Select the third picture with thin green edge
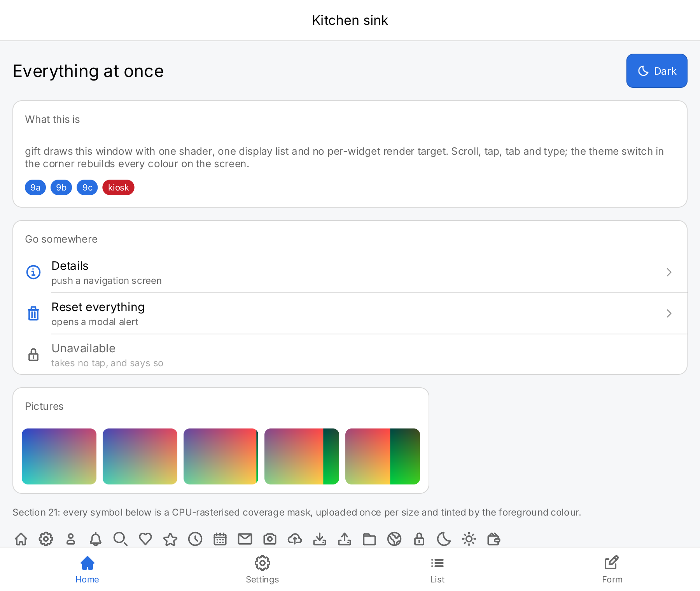This screenshot has height=591, width=700. [221, 456]
